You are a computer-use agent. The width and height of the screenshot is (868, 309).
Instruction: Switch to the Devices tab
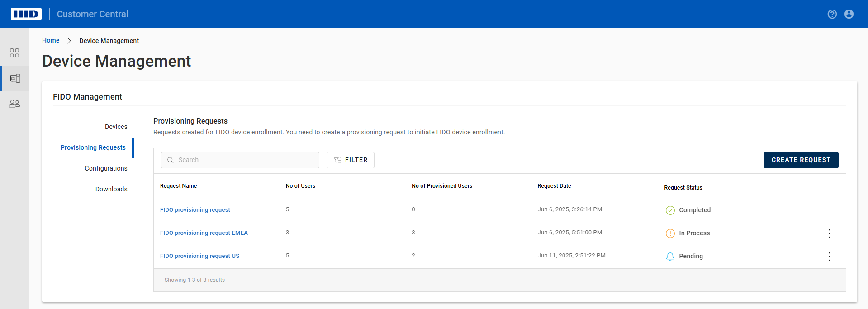tap(116, 127)
